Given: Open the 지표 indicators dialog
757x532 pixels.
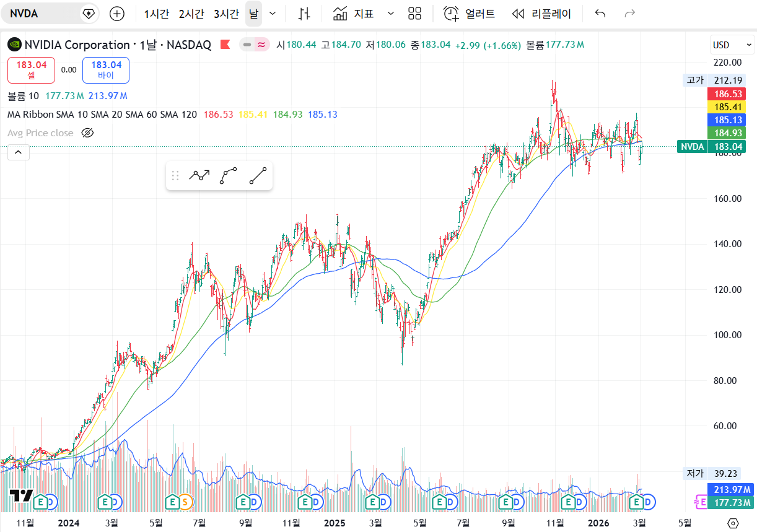Looking at the screenshot, I should pyautogui.click(x=353, y=14).
